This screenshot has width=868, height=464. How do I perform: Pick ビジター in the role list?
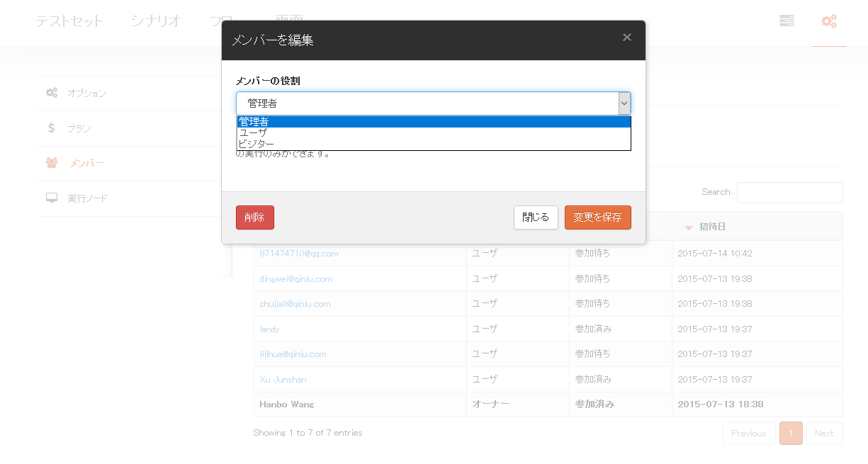click(x=433, y=145)
